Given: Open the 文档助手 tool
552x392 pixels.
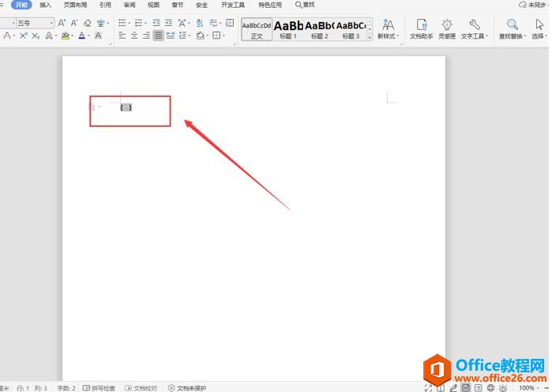Looking at the screenshot, I should click(x=422, y=29).
